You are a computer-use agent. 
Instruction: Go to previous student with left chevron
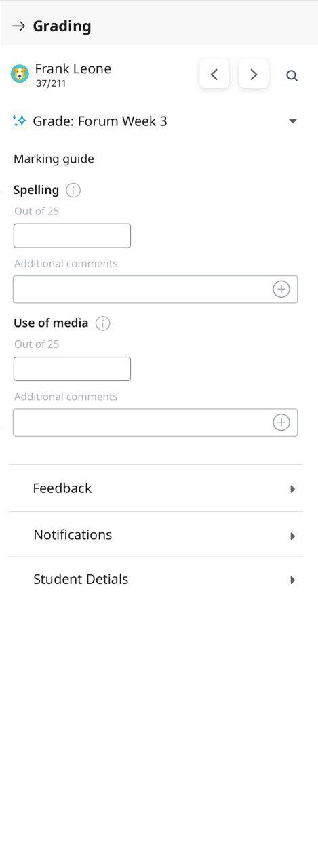click(x=214, y=75)
